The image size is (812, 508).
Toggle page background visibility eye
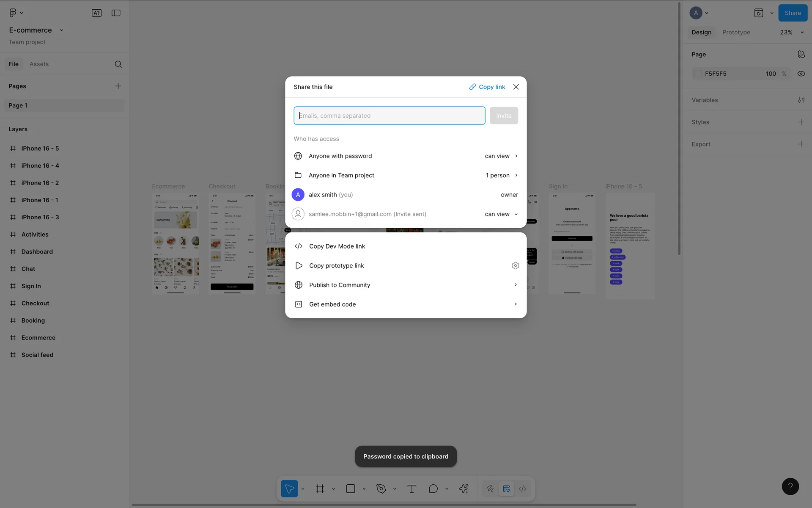point(801,74)
